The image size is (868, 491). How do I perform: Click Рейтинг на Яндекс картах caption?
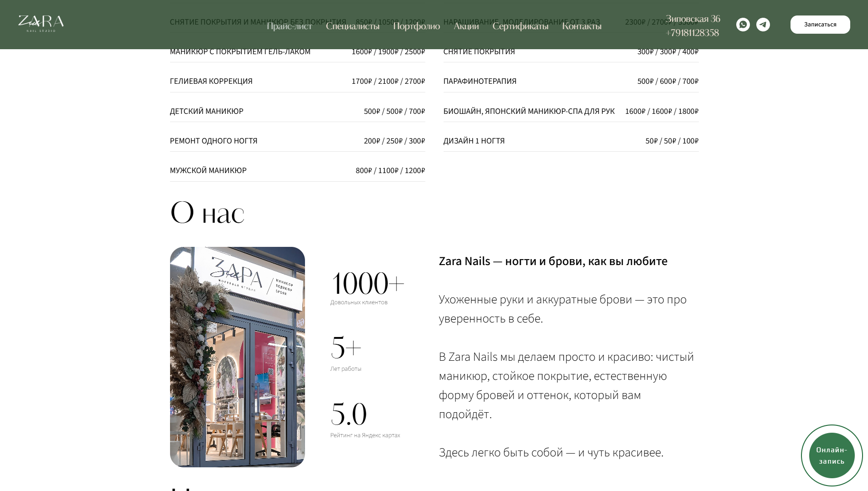tap(365, 435)
